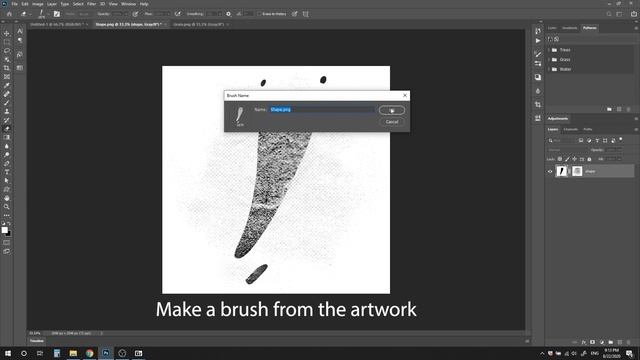Select the Brush tool
Image resolution: width=640 pixels, height=360 pixels.
[x=7, y=102]
